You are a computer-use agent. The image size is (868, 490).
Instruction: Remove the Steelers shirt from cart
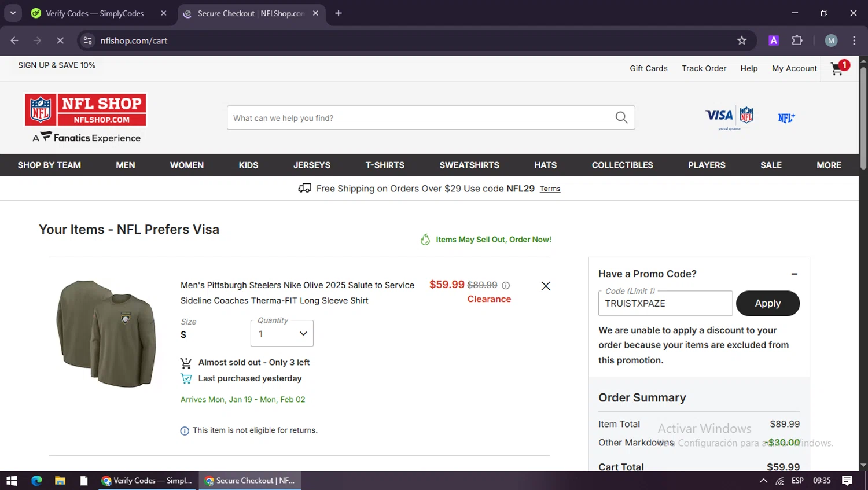point(545,286)
